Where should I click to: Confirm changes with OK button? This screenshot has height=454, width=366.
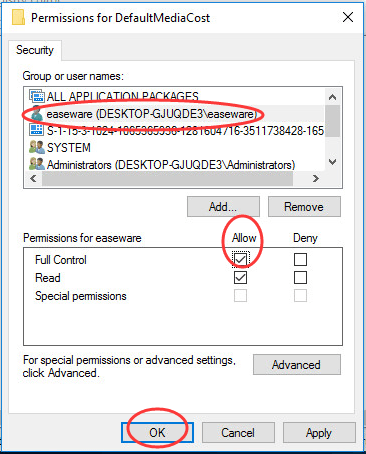click(157, 433)
